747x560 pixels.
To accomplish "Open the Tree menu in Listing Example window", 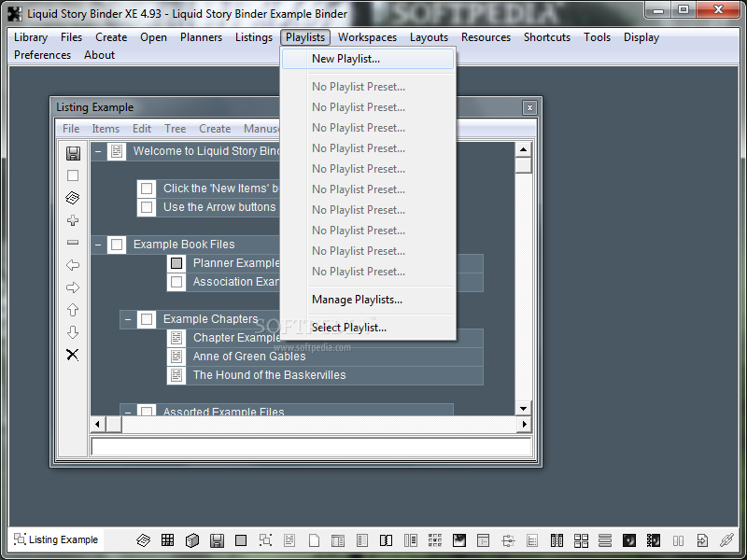I will 176,129.
